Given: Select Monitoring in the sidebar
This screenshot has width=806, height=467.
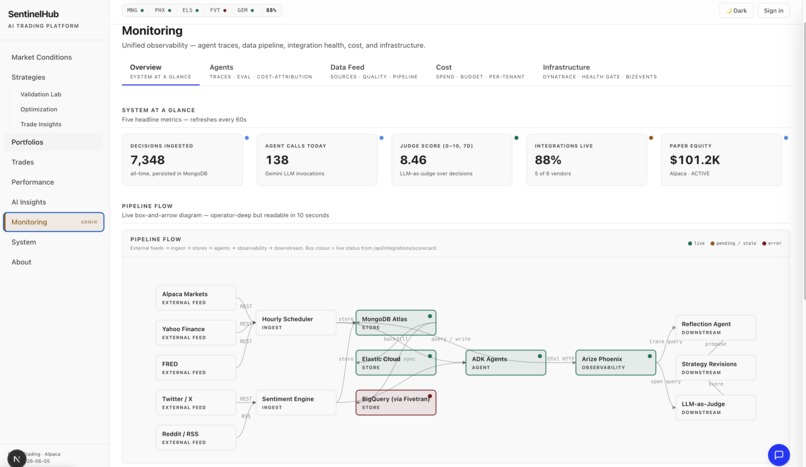Looking at the screenshot, I should [x=53, y=222].
